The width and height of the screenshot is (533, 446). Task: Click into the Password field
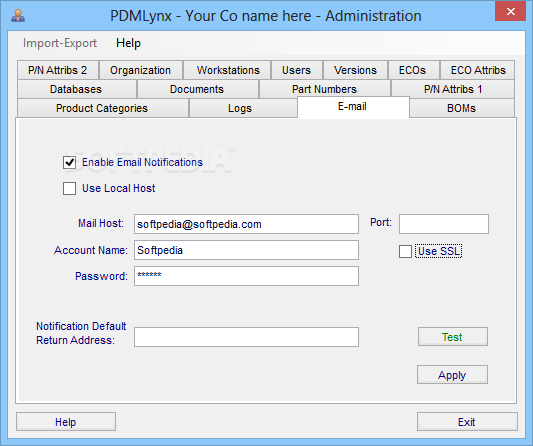point(246,276)
